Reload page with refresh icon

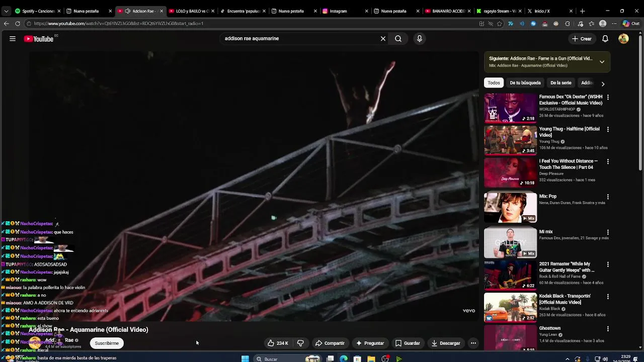pos(18,24)
